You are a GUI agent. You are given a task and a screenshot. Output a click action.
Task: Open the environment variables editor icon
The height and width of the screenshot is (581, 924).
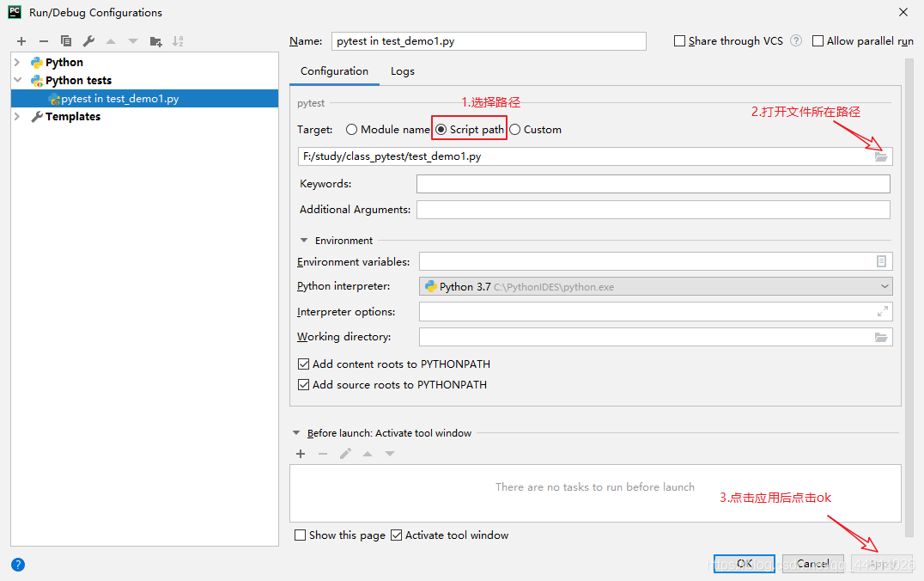pyautogui.click(x=881, y=261)
